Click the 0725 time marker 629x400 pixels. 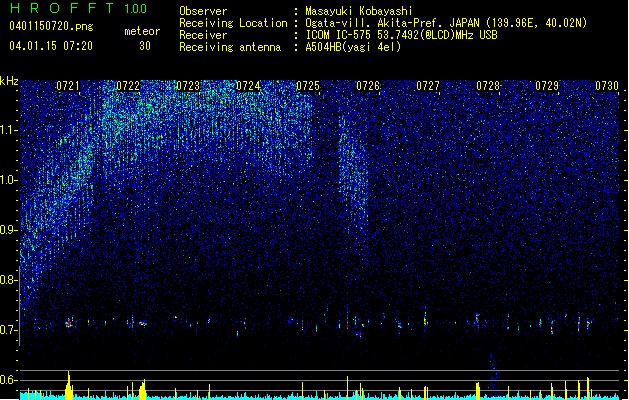[x=308, y=86]
